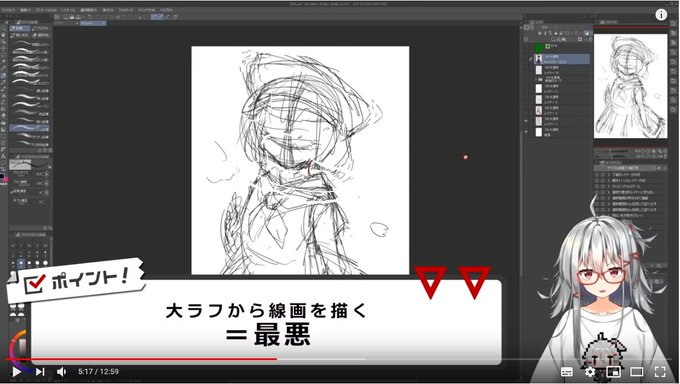The image size is (680, 384).
Task: Open the info card icon
Action: (661, 15)
